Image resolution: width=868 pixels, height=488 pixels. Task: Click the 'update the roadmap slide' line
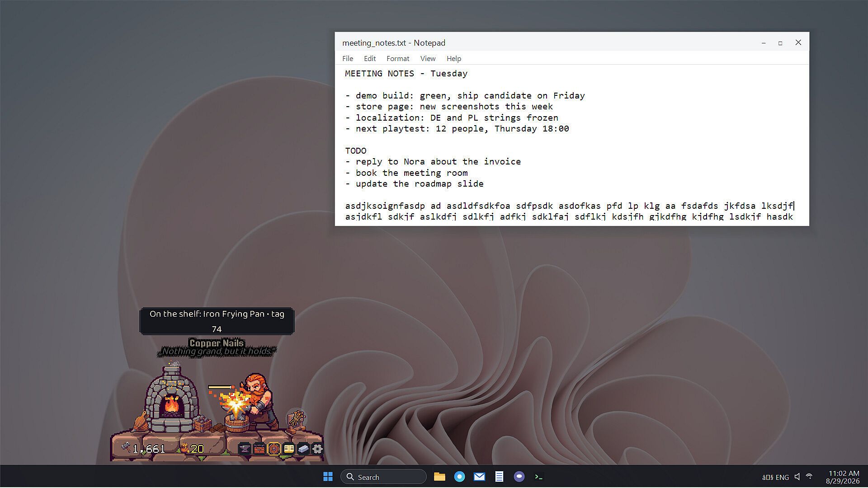tap(415, 184)
